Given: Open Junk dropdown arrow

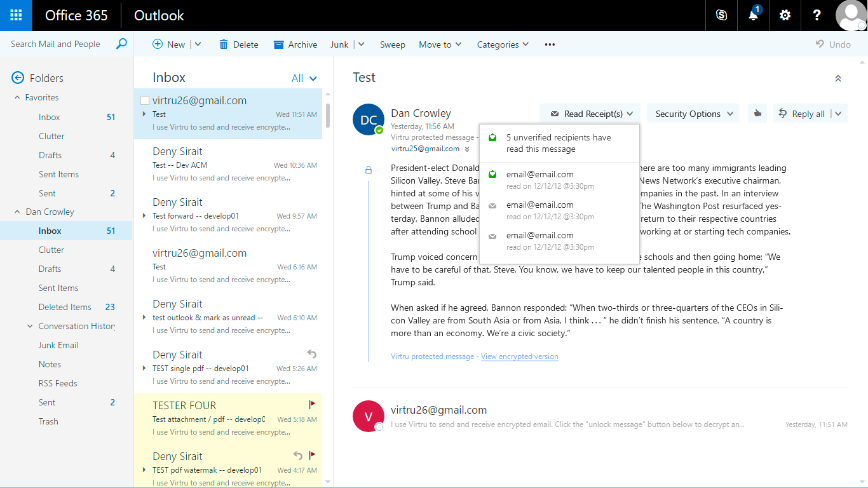Looking at the screenshot, I should pyautogui.click(x=361, y=44).
